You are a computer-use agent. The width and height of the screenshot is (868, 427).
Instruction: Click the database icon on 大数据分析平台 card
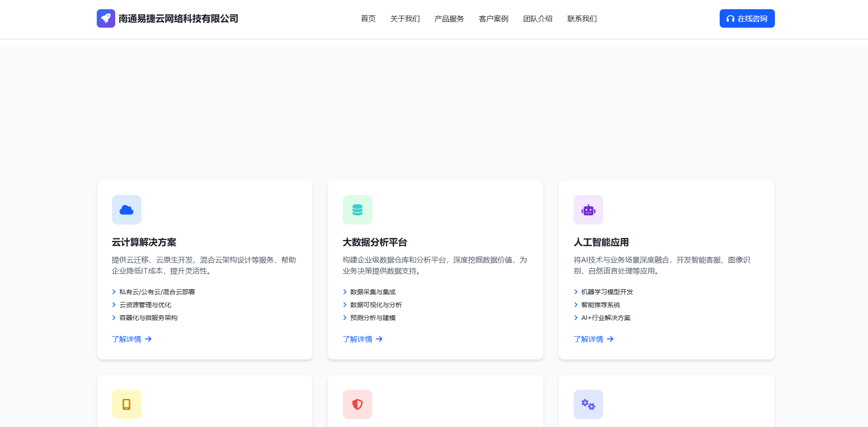358,209
